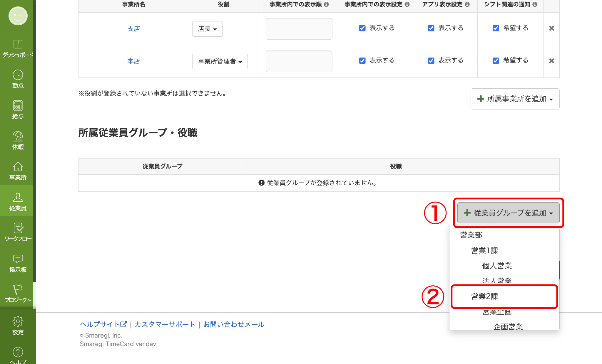Open the 店長 role dropdown

coord(207,29)
